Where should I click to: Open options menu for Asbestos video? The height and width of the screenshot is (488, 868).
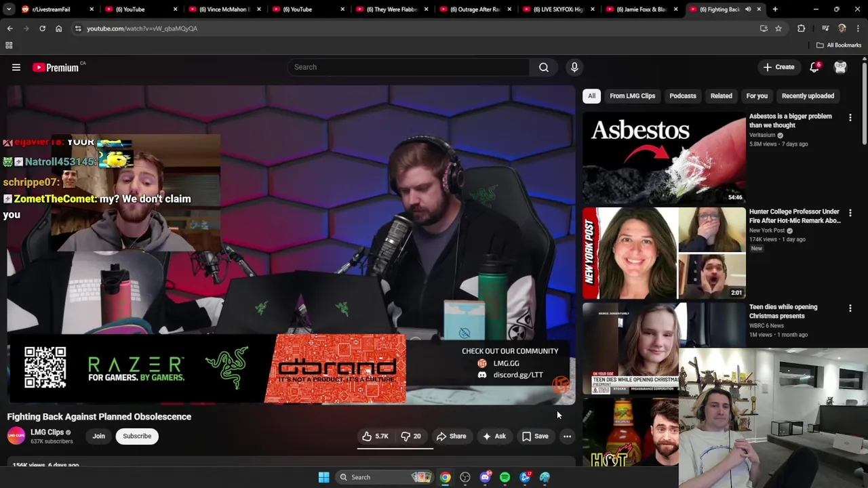point(850,118)
